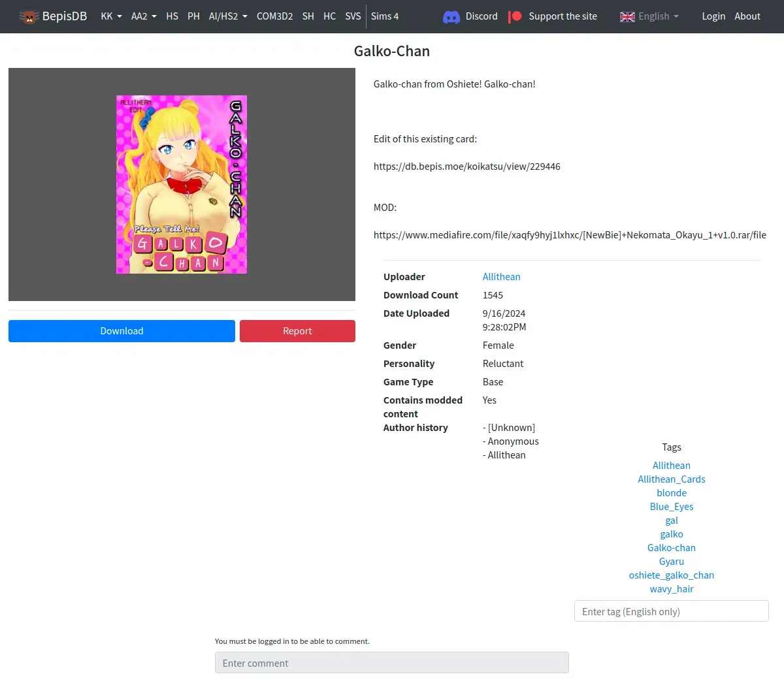Open the HC section
Image resolution: width=784 pixels, height=687 pixels.
[329, 16]
